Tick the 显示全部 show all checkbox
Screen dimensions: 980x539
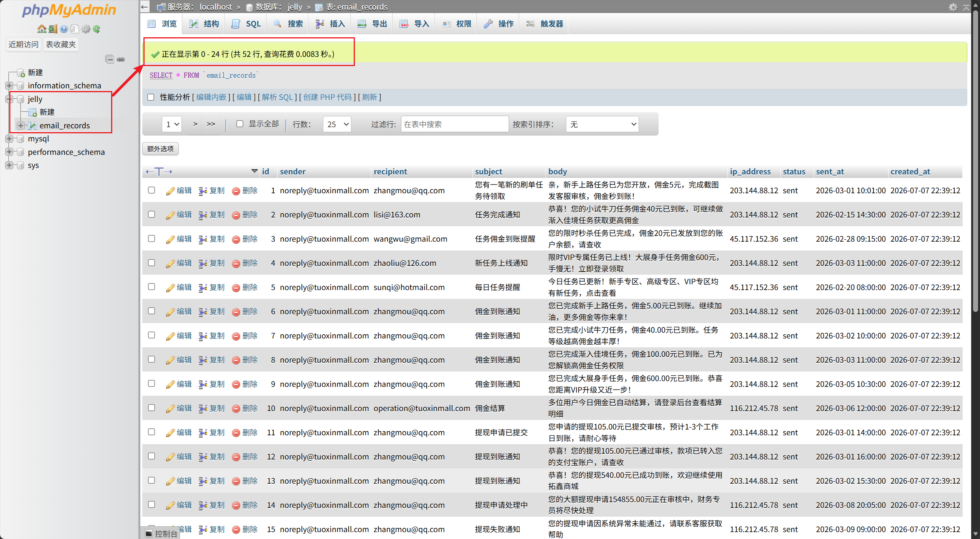pos(240,124)
